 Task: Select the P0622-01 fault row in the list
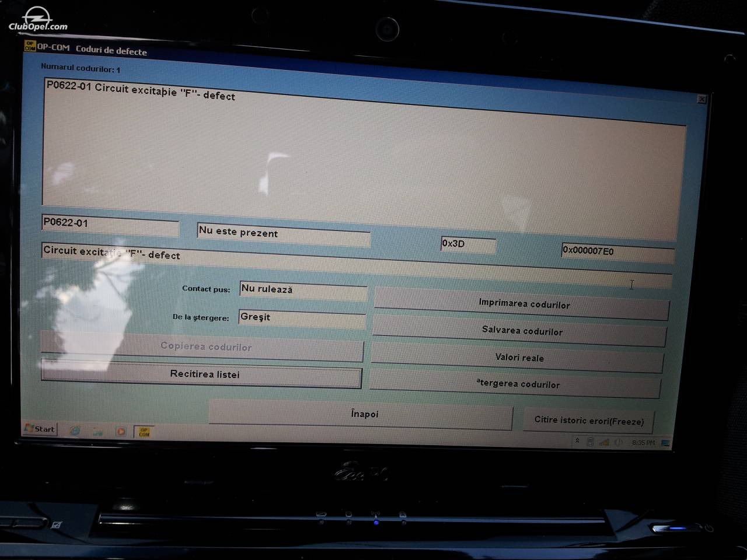point(140,90)
